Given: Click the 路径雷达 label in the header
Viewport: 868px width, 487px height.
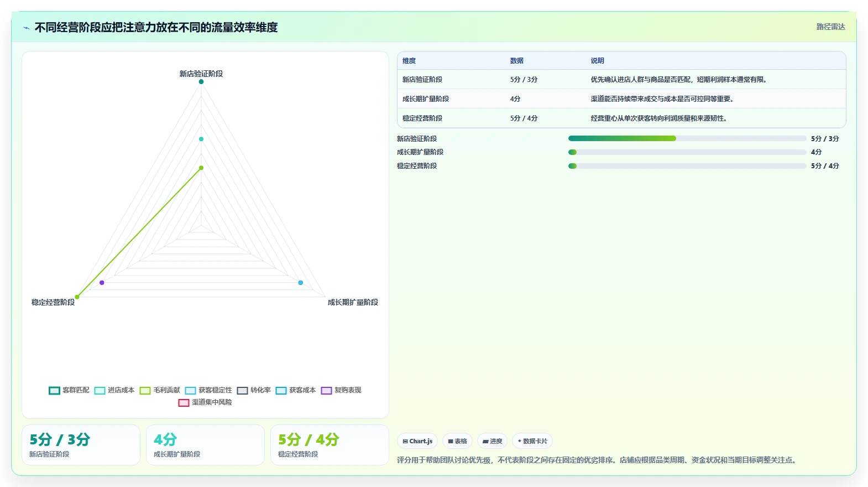Looking at the screenshot, I should [831, 27].
